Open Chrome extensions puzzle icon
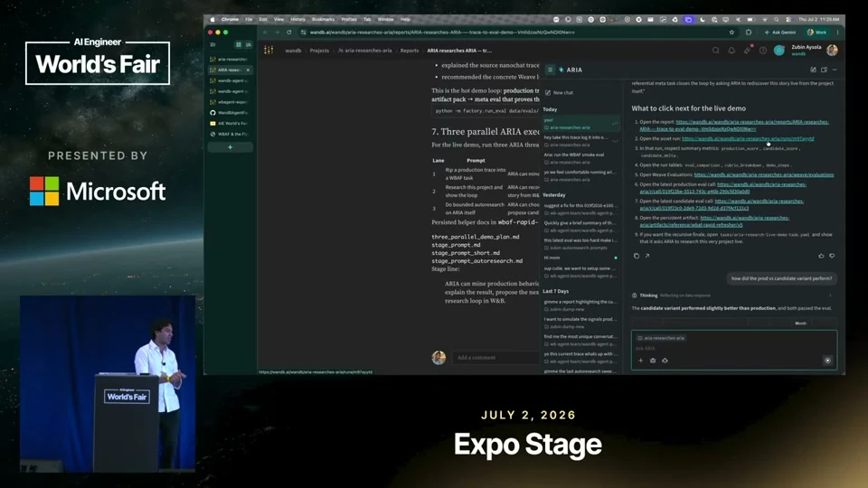868x488 pixels. click(x=749, y=33)
